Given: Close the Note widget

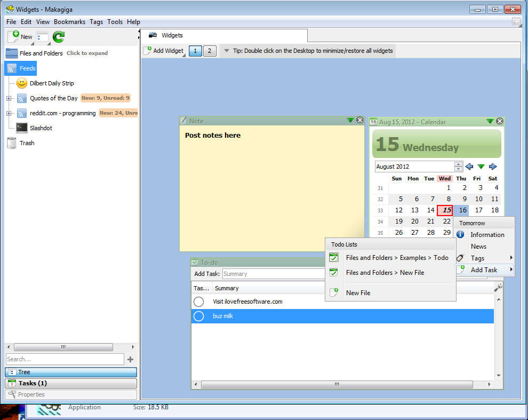Looking at the screenshot, I should pyautogui.click(x=360, y=120).
